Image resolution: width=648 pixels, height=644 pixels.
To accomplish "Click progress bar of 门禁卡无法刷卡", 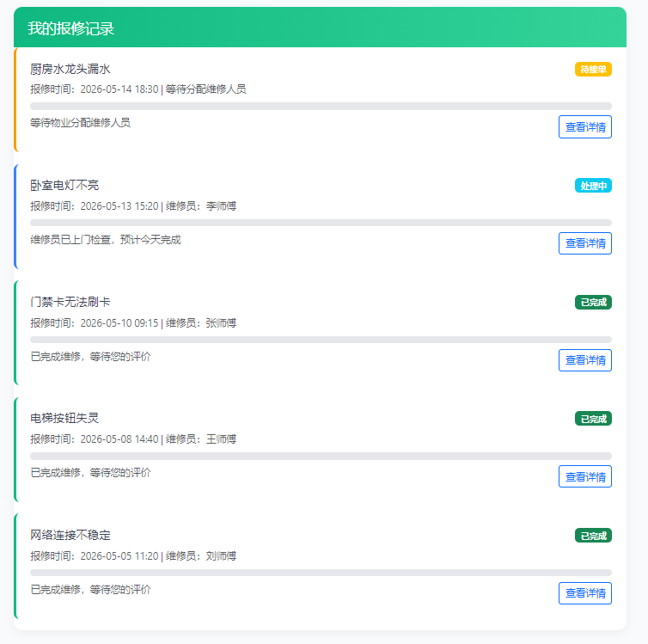I will tap(321, 340).
